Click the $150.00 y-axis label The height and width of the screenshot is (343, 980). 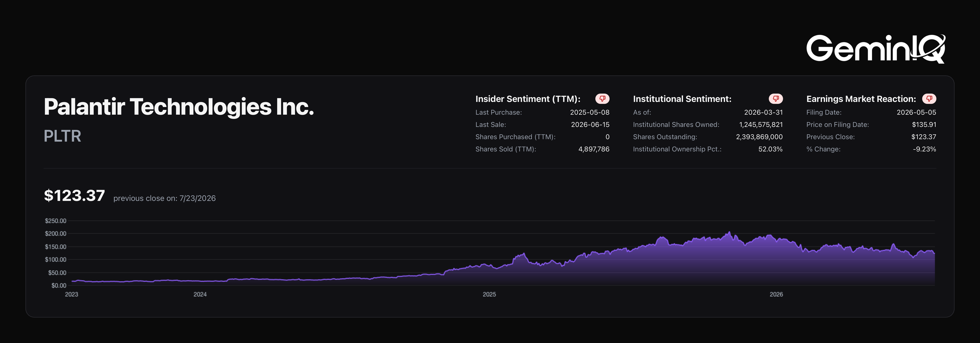(x=56, y=247)
